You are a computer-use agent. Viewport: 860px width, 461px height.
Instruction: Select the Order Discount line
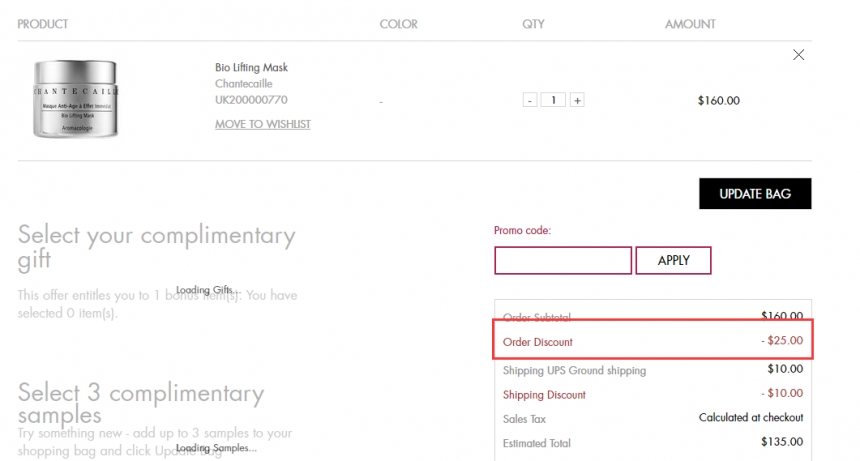[653, 341]
